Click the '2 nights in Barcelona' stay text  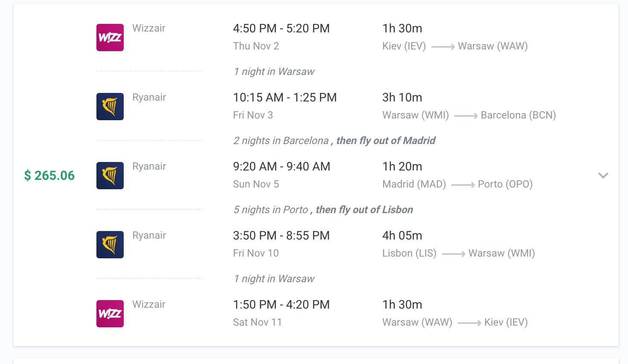pyautogui.click(x=281, y=141)
